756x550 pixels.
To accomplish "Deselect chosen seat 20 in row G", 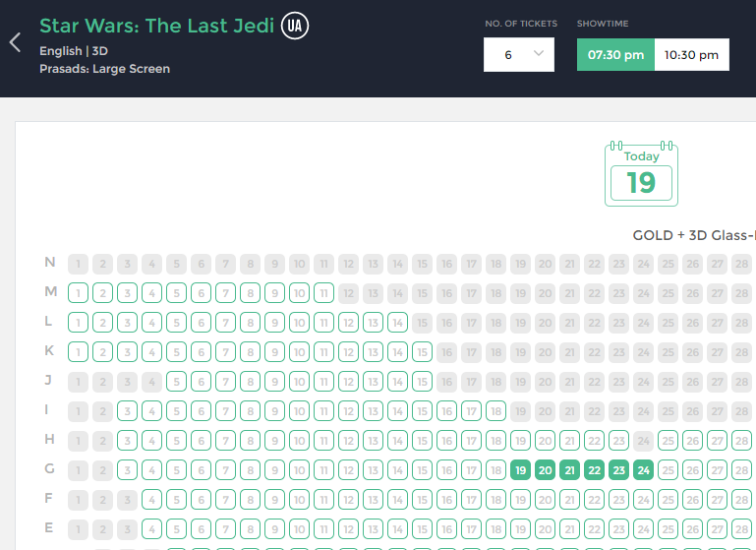I will (546, 470).
